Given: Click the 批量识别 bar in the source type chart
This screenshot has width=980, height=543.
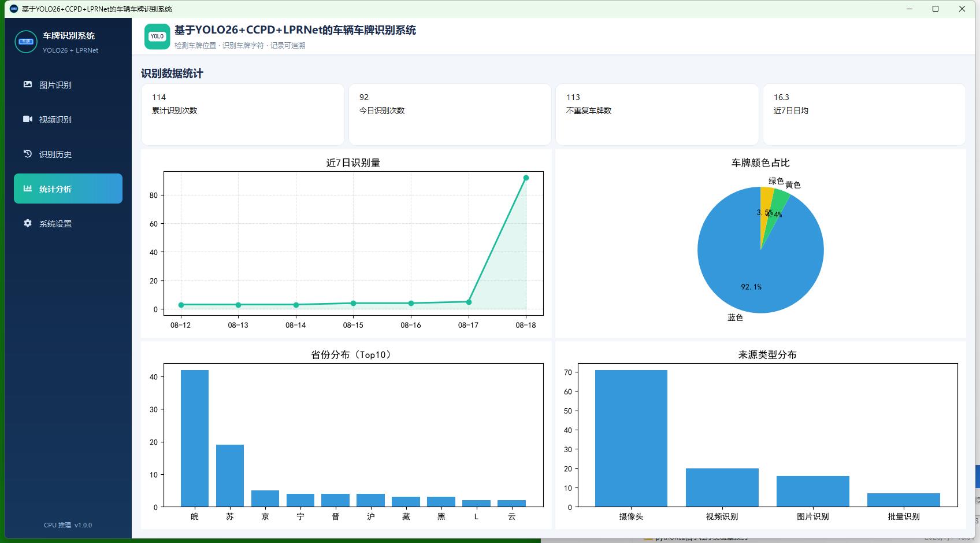Looking at the screenshot, I should 904,500.
